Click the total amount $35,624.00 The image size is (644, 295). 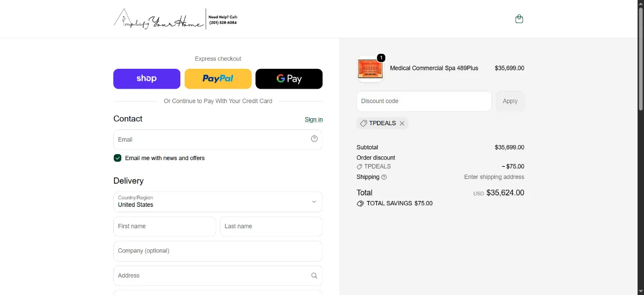[x=505, y=193]
